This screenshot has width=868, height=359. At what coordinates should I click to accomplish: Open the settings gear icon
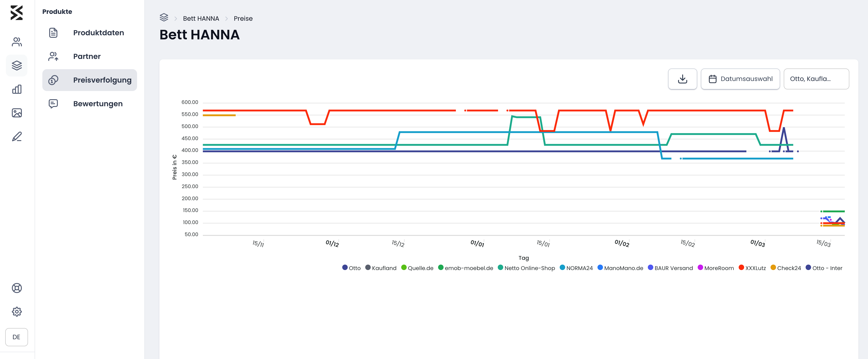tap(17, 311)
